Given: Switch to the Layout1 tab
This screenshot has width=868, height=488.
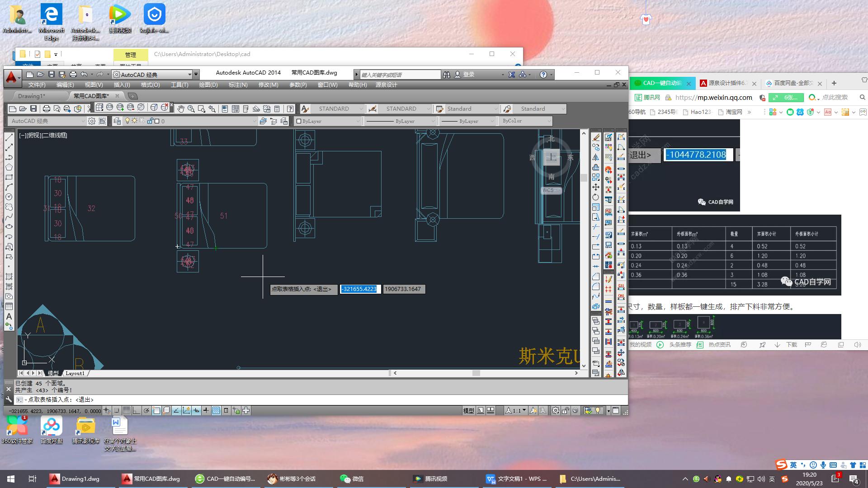Looking at the screenshot, I should click(x=75, y=373).
